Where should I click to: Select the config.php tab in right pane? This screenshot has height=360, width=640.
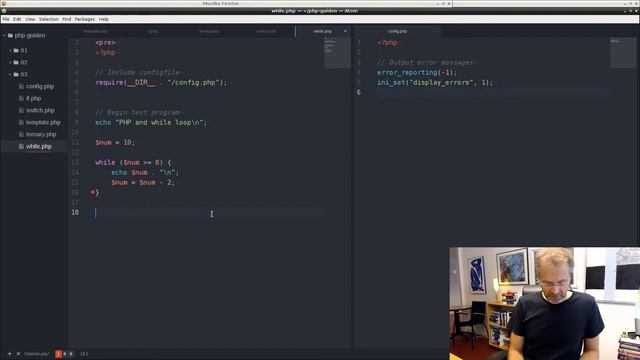click(397, 31)
